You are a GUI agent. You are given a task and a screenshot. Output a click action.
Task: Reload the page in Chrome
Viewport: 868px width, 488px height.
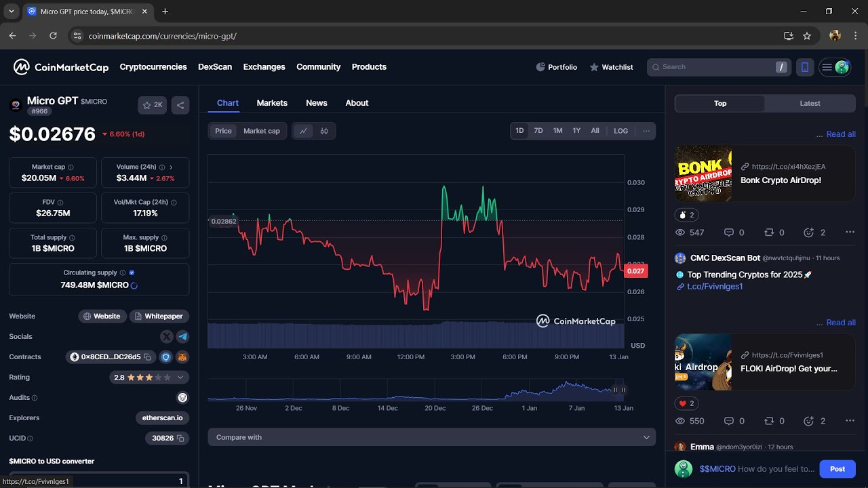click(x=54, y=36)
